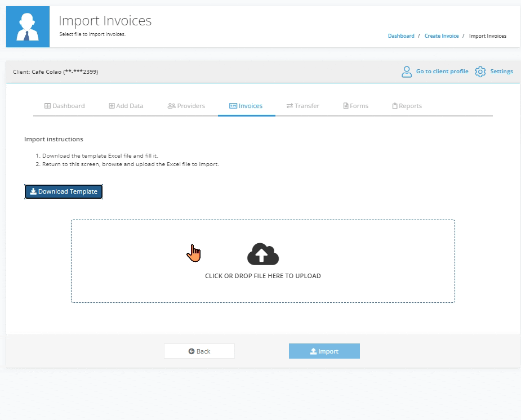
Task: Click the Forms tab document icon
Action: tap(346, 106)
